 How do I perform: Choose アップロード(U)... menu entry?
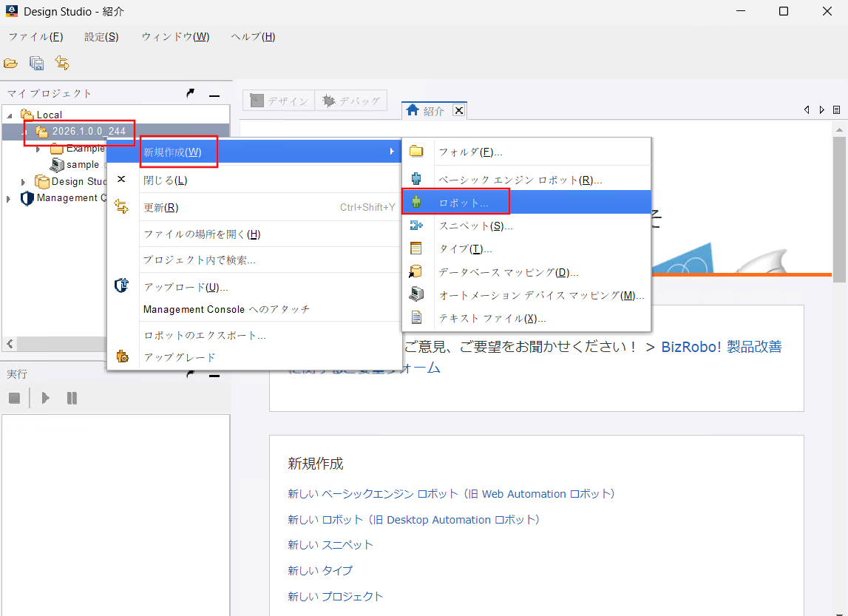(254, 287)
